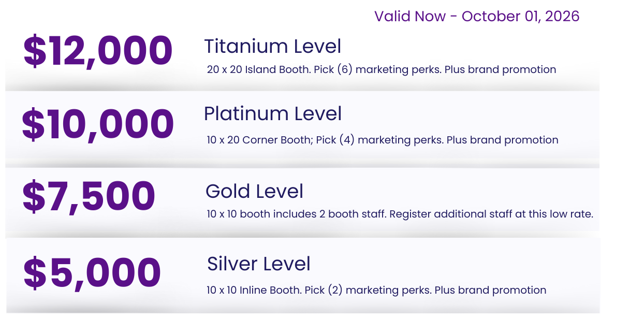
Task: Click the 20 x 20 Island Booth description
Action: (x=259, y=69)
